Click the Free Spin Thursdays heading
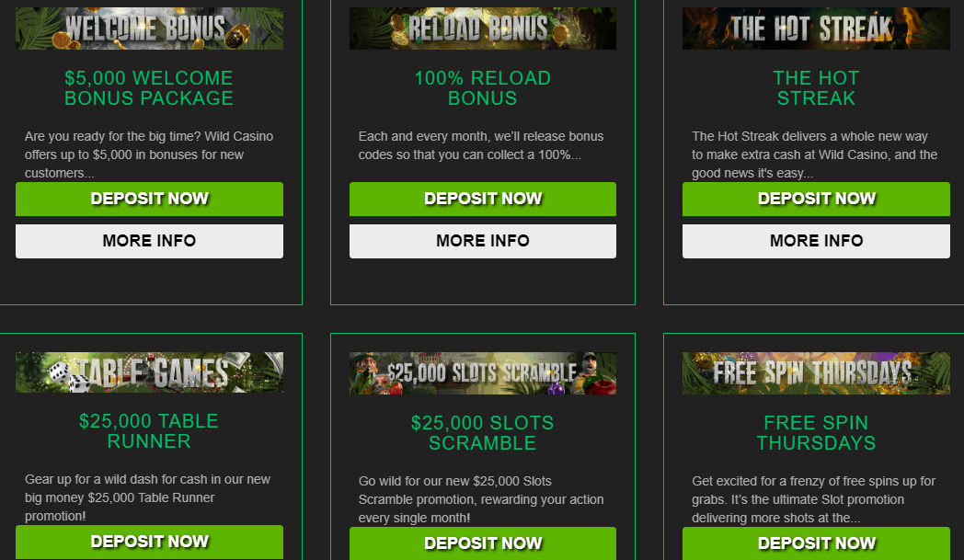This screenshot has width=964, height=560. [x=816, y=433]
